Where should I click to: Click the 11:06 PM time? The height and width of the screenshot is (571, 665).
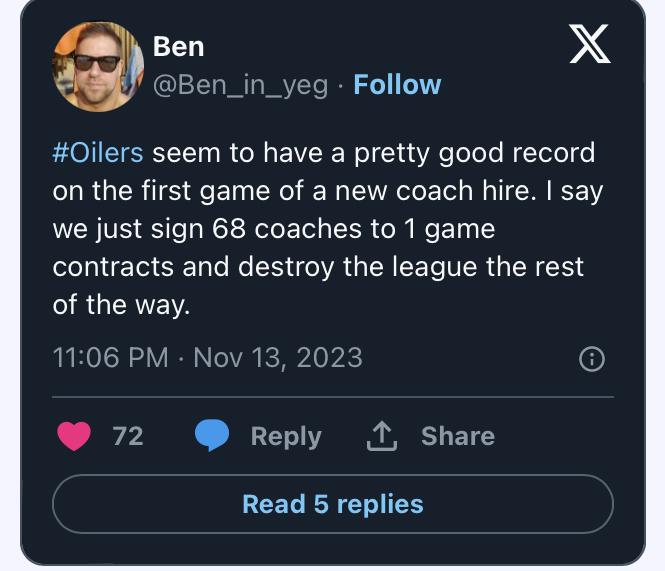110,357
